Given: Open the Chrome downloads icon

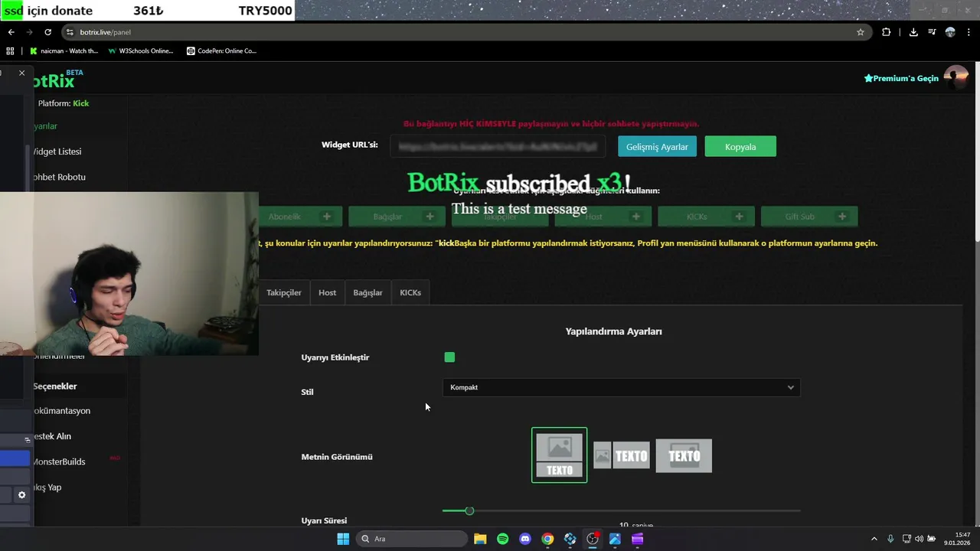Looking at the screenshot, I should tap(913, 32).
